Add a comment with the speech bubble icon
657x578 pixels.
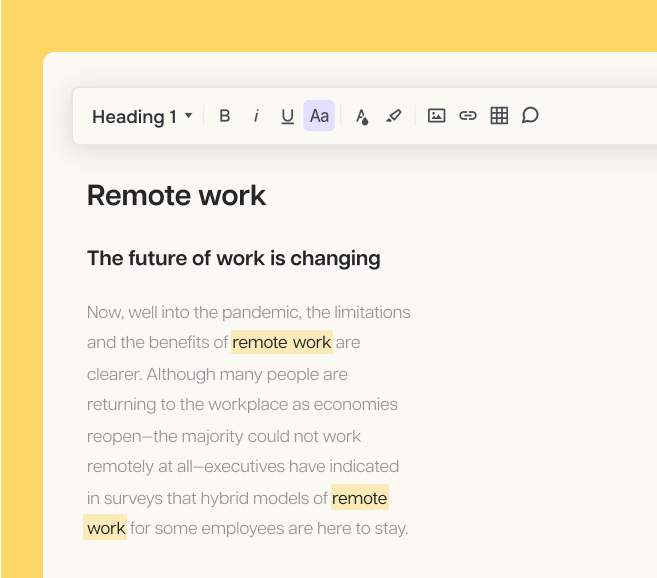tap(531, 116)
